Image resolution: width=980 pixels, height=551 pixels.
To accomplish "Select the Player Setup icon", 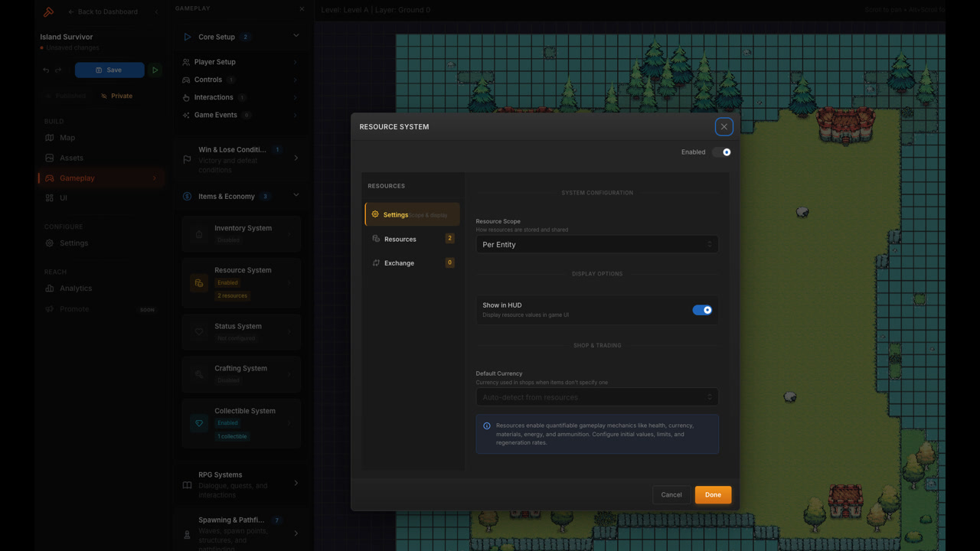I will click(x=185, y=62).
